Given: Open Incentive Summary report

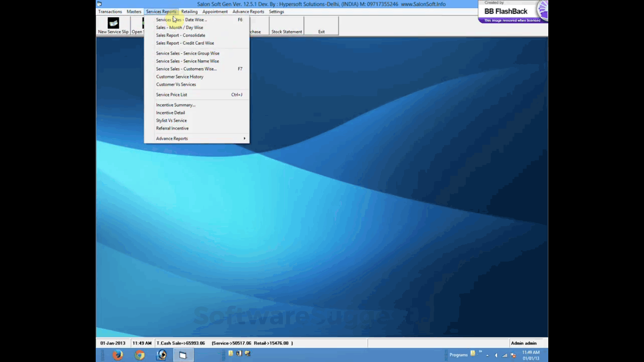Looking at the screenshot, I should point(197,105).
